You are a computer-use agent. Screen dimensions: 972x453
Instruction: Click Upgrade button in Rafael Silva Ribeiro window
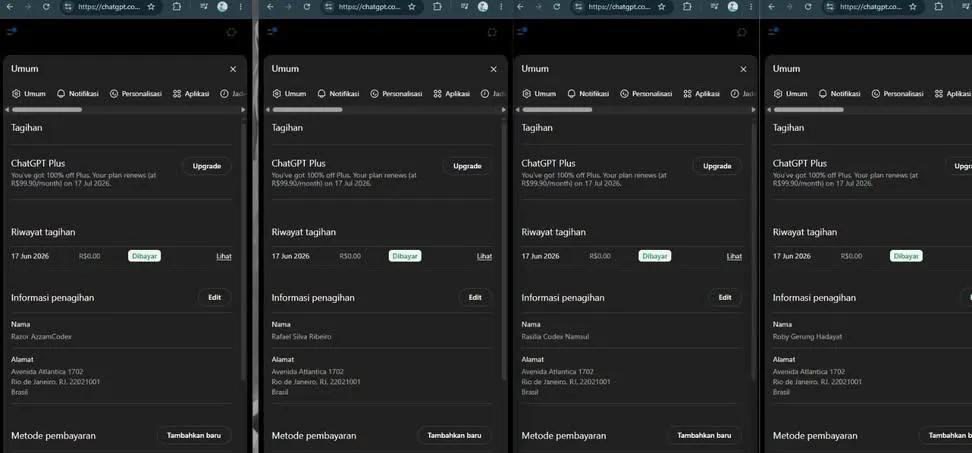click(467, 166)
